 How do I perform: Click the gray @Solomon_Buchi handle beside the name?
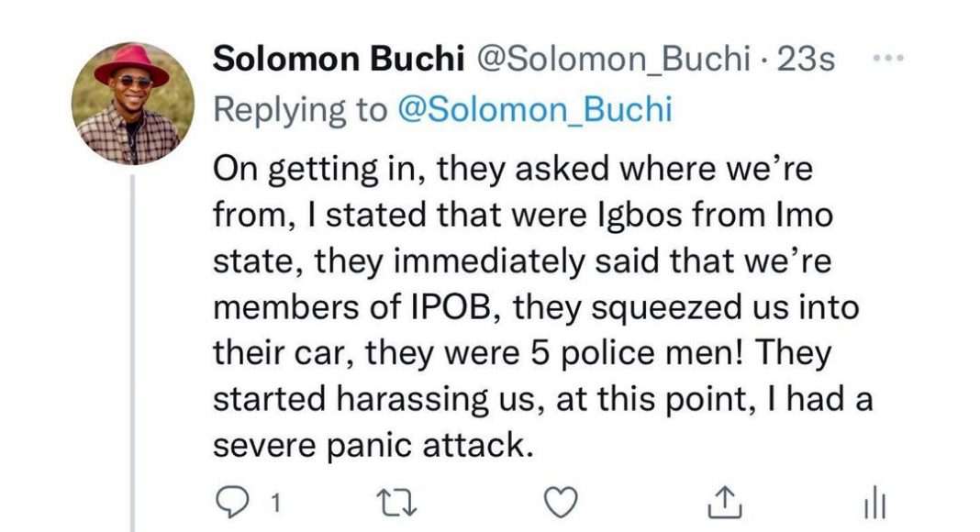(608, 61)
